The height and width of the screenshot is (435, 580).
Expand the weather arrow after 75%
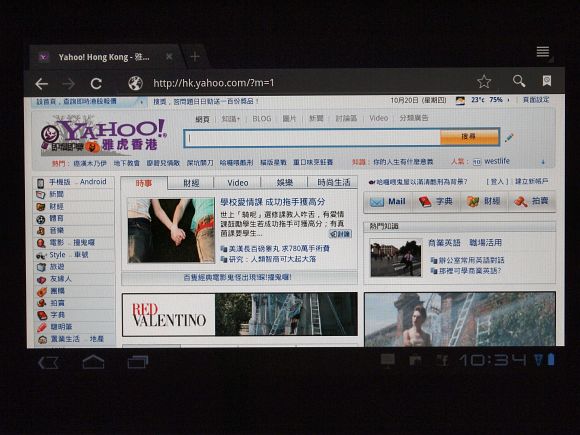coord(508,100)
